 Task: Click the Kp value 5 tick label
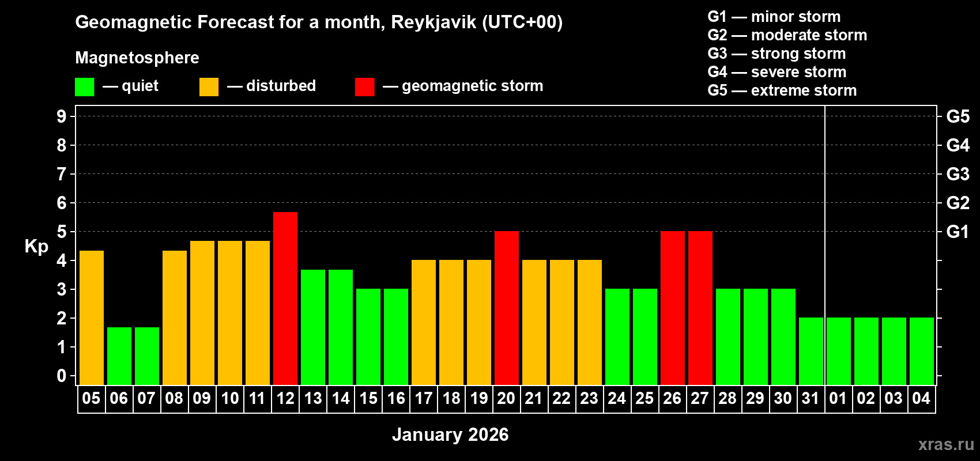click(x=62, y=232)
